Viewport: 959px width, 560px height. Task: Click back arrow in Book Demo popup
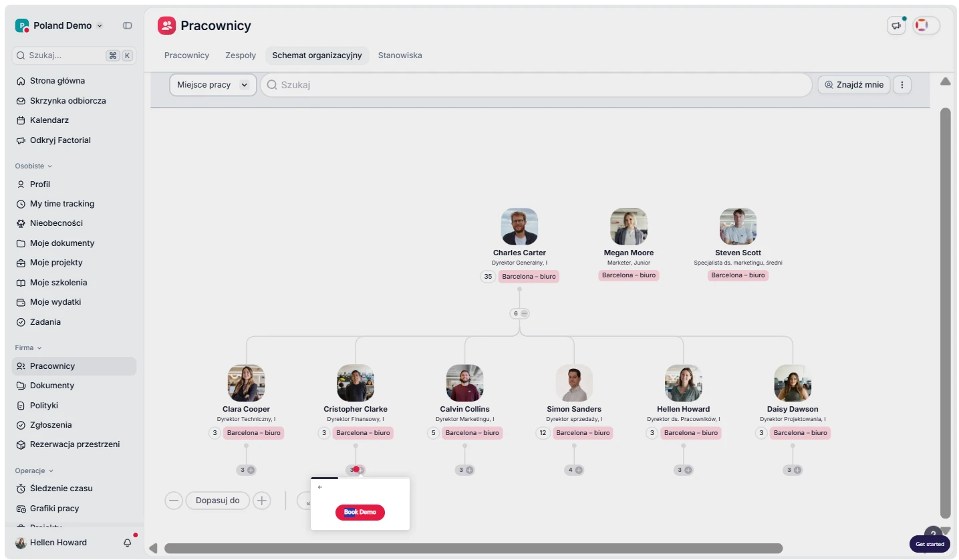pos(320,487)
